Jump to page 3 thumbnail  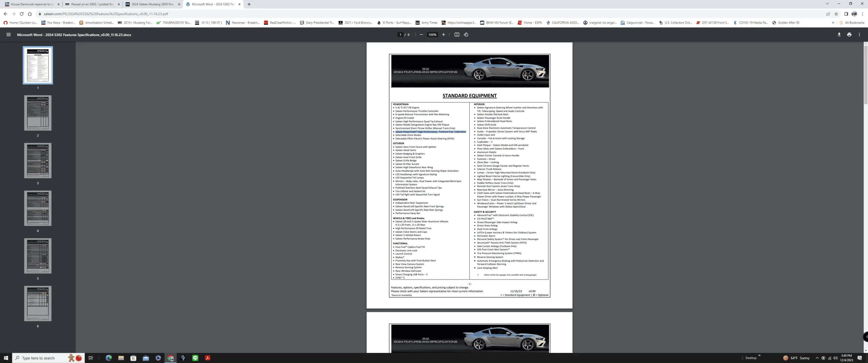[38, 161]
